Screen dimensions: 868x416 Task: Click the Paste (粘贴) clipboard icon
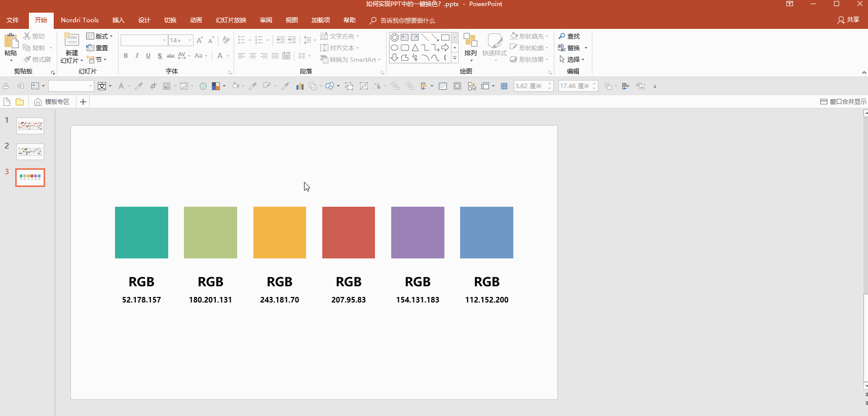click(x=11, y=42)
